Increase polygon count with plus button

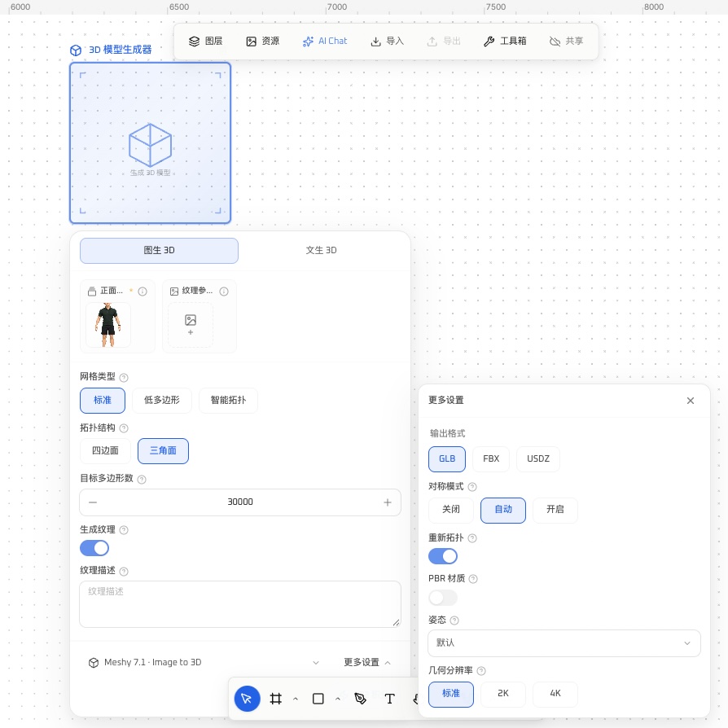[388, 502]
